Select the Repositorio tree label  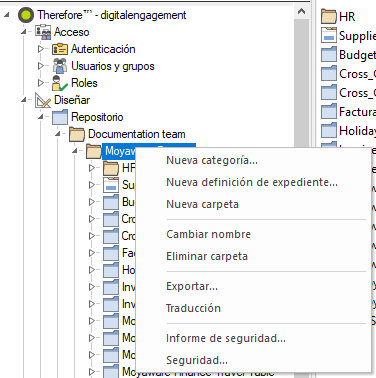(97, 117)
